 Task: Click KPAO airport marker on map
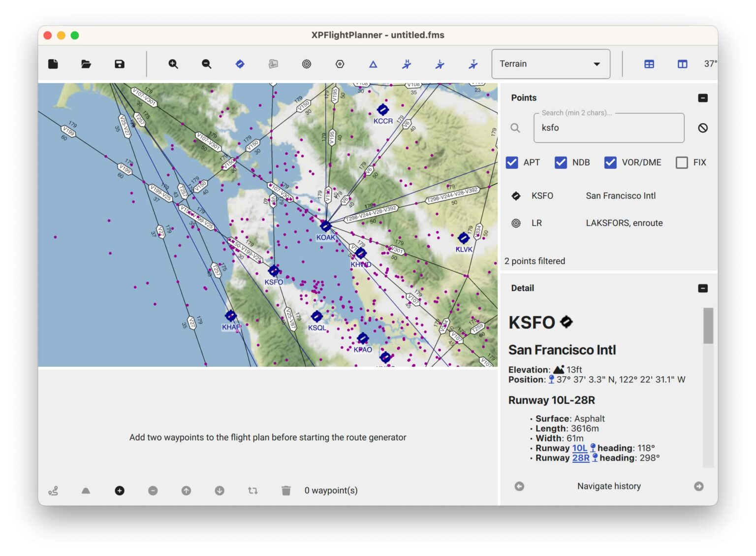click(x=363, y=338)
